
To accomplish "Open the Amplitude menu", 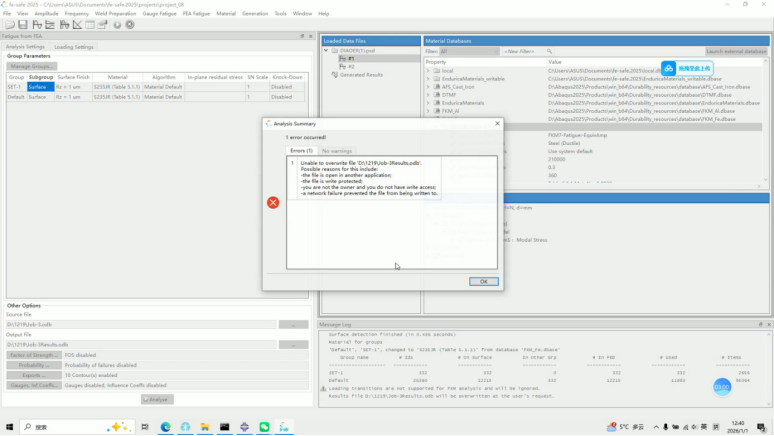I will coord(46,14).
